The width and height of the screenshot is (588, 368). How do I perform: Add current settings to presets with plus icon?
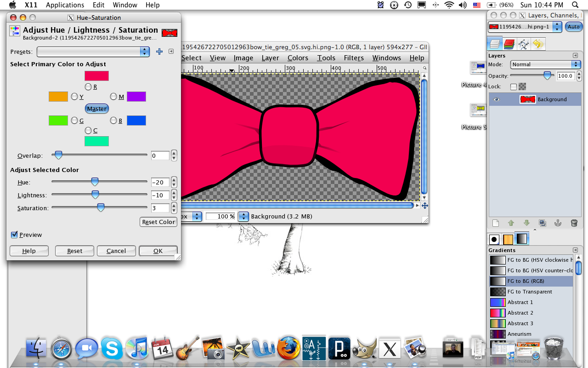tap(159, 52)
